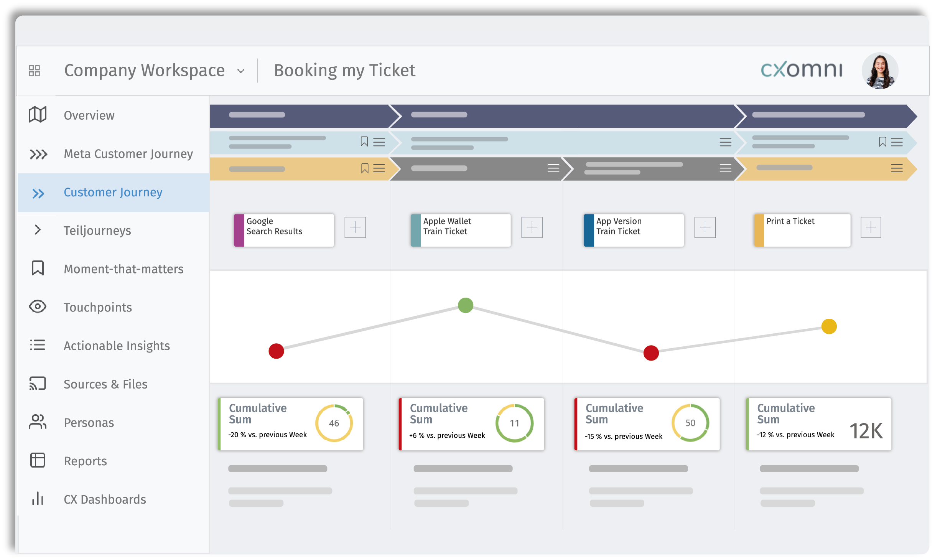Screen dimensions: 935x560
Task: Open Reports from the sidebar
Action: pyautogui.click(x=85, y=461)
